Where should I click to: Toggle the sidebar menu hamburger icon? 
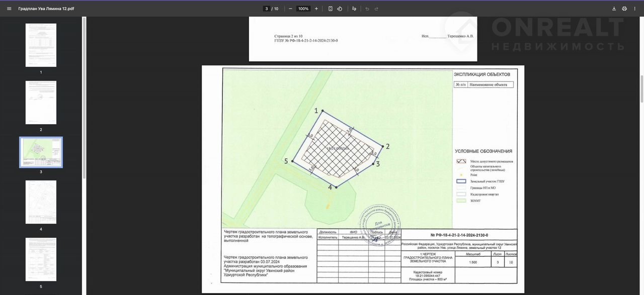pyautogui.click(x=9, y=9)
